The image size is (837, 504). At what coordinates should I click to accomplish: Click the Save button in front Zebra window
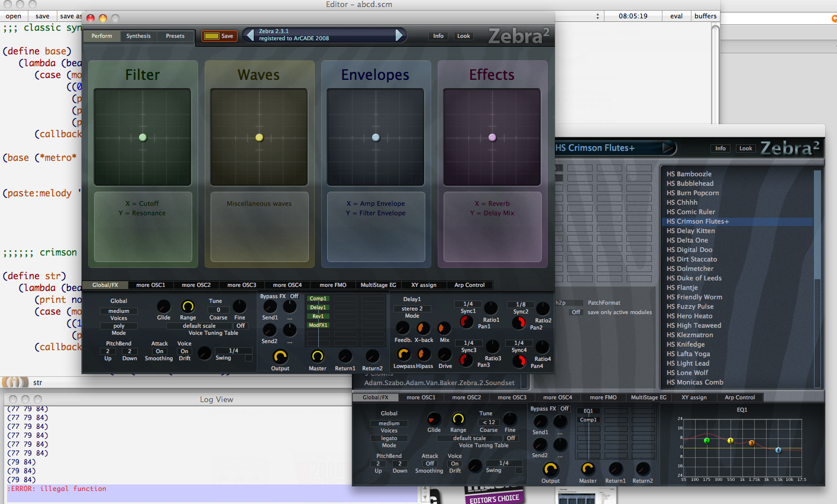coord(220,36)
